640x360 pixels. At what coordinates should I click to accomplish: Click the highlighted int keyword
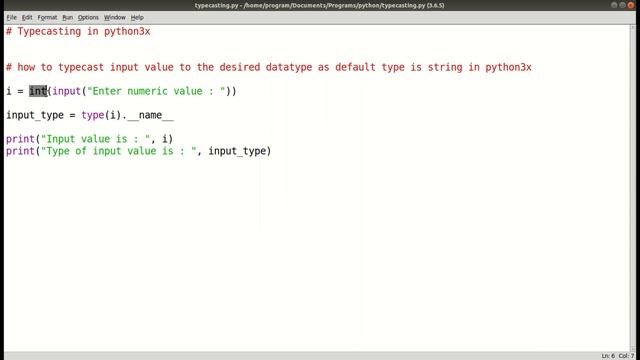click(x=38, y=91)
